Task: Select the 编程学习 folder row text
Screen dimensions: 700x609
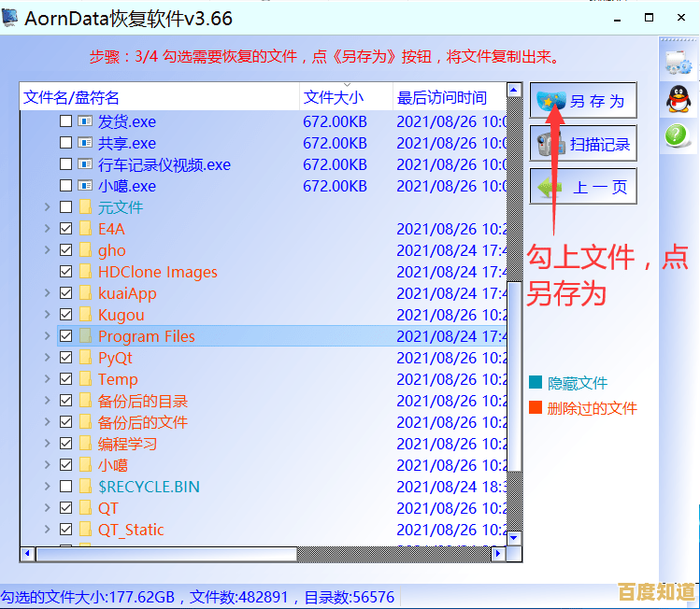Action: click(128, 444)
